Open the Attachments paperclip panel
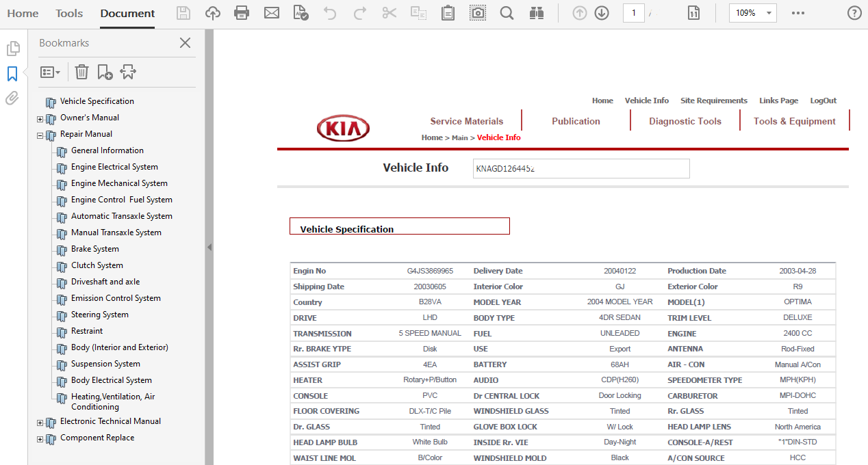868x465 pixels. 12,98
